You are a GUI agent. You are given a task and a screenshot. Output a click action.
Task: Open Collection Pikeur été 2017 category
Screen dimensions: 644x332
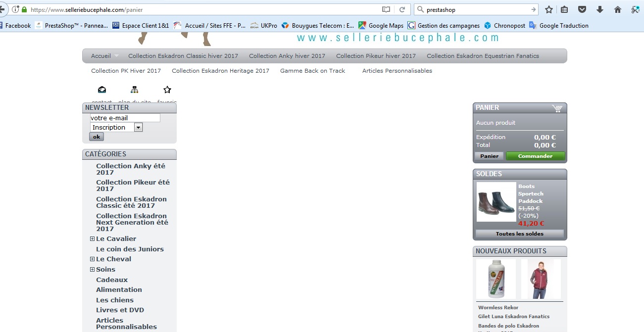coord(133,186)
